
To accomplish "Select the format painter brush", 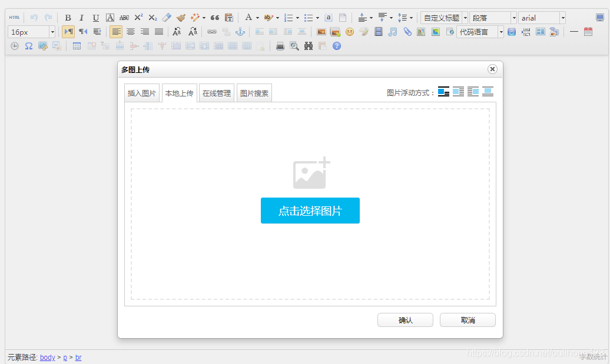I will tap(181, 18).
